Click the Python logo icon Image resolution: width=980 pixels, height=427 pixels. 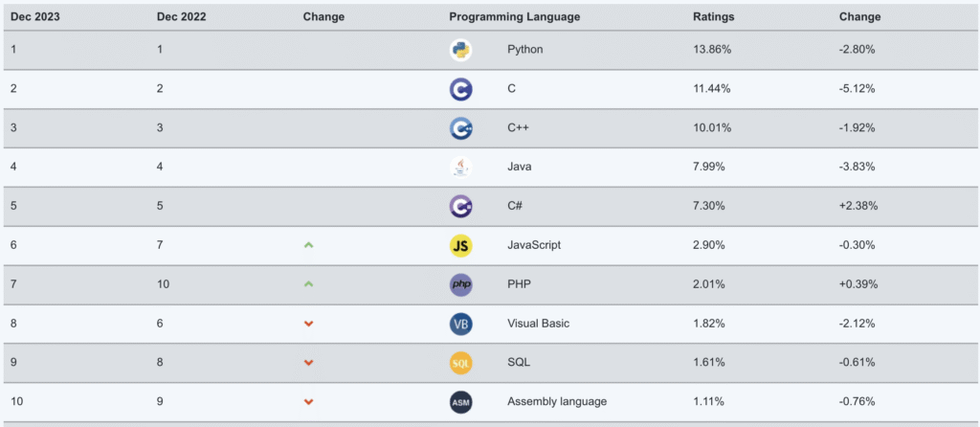[461, 50]
